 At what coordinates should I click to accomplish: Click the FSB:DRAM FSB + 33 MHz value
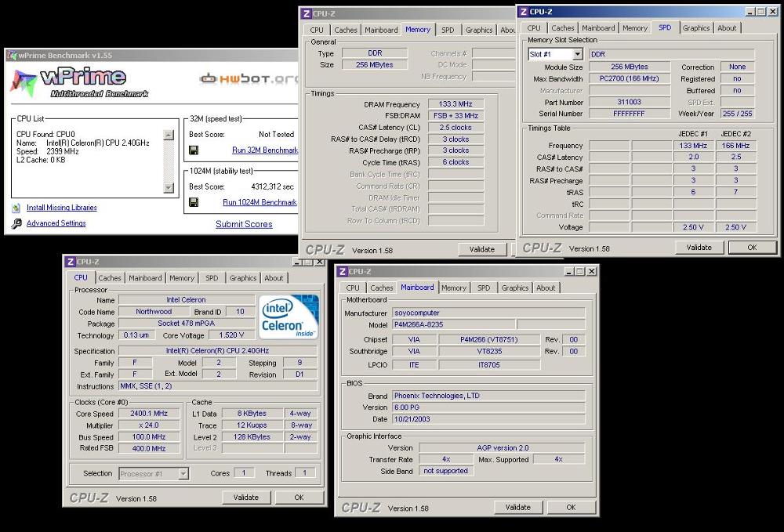pyautogui.click(x=456, y=115)
